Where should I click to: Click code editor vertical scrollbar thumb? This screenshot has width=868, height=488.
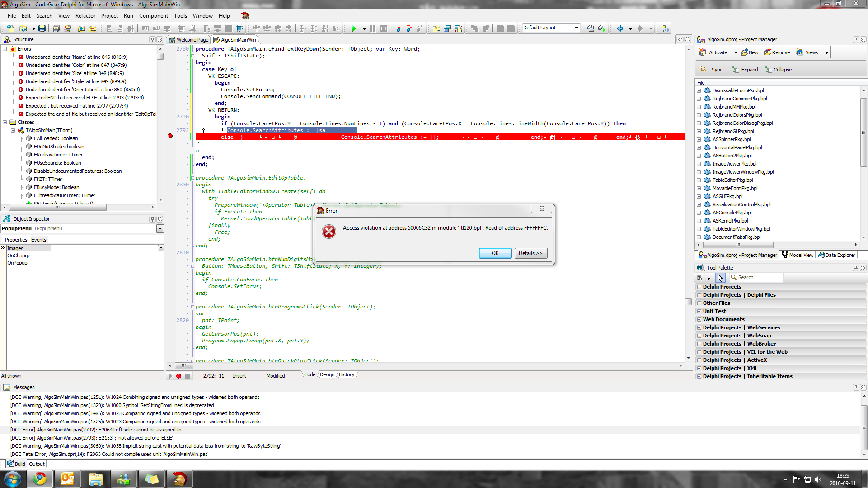(688, 302)
